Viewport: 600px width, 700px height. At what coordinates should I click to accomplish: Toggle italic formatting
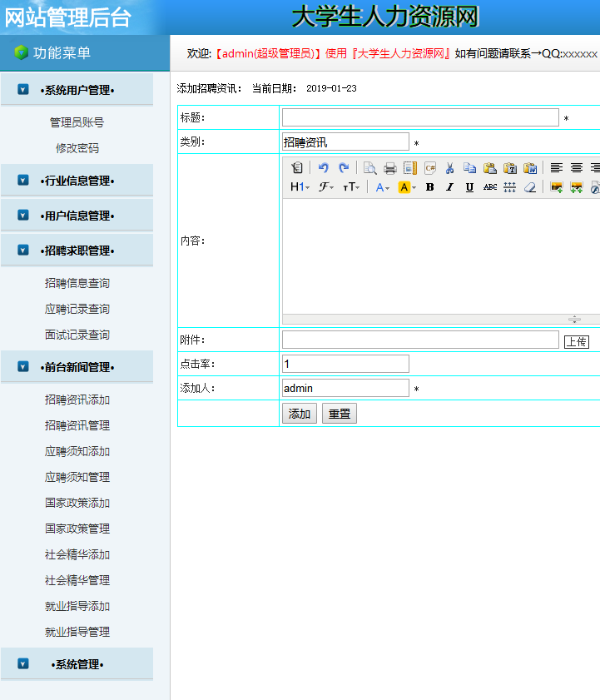pos(449,187)
